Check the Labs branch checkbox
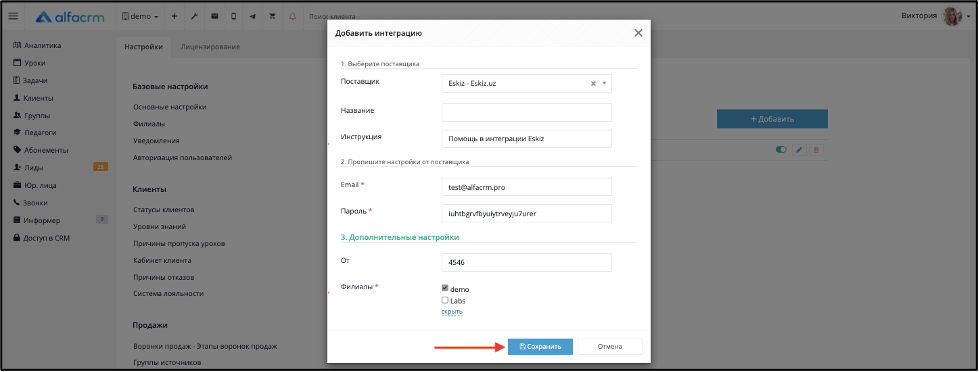This screenshot has width=979, height=372. 445,300
